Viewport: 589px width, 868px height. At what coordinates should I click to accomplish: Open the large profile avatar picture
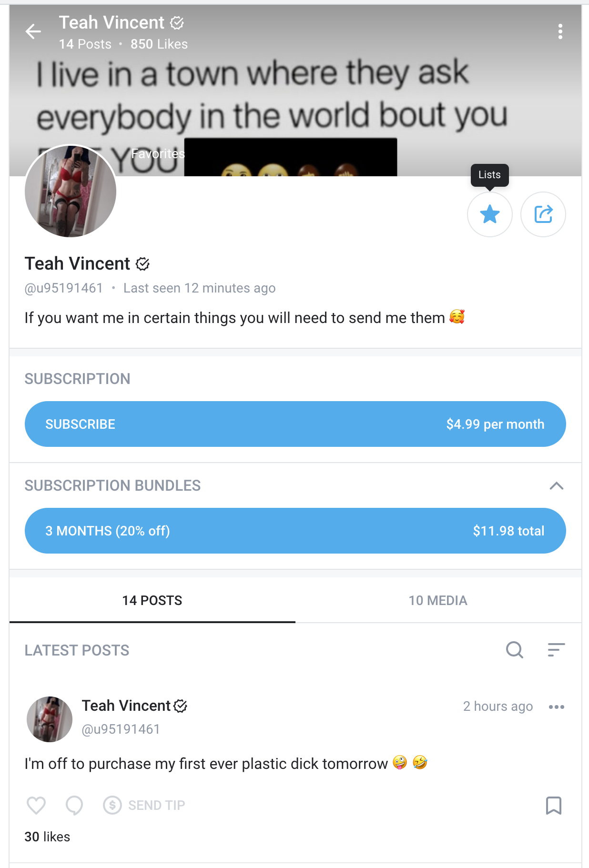71,191
